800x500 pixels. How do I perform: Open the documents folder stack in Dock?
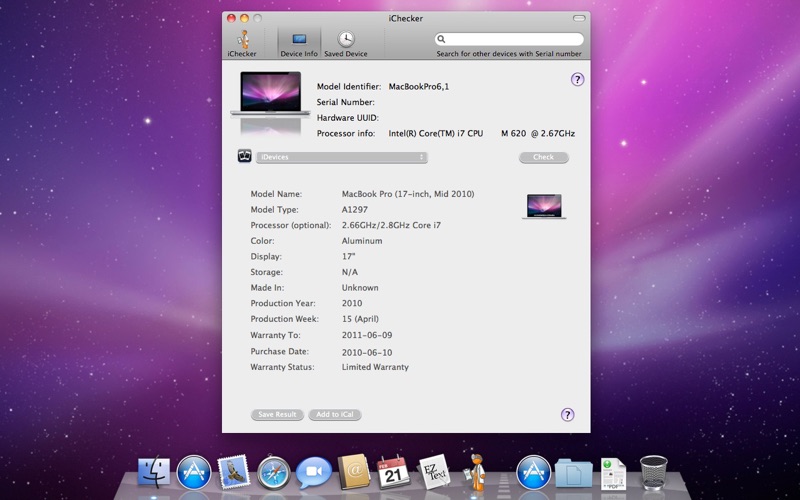point(573,472)
